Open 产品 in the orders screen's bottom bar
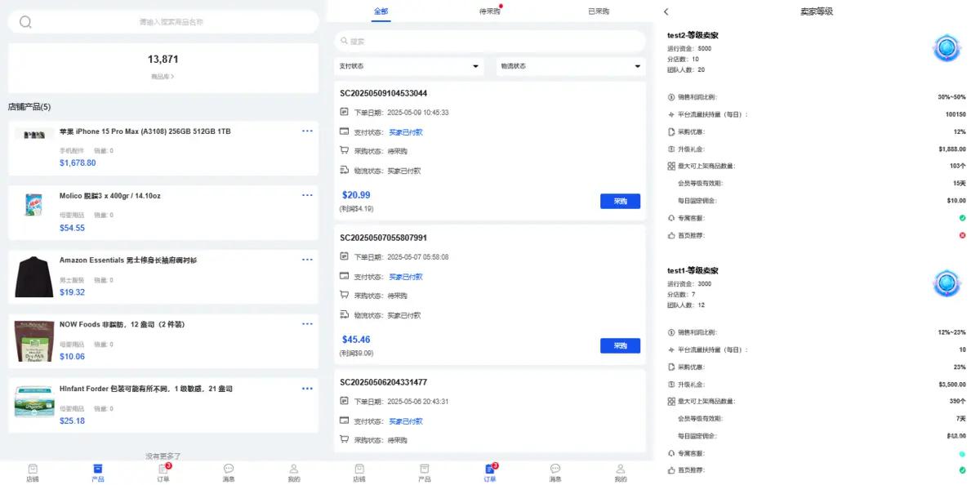The width and height of the screenshot is (980, 485). click(x=425, y=473)
